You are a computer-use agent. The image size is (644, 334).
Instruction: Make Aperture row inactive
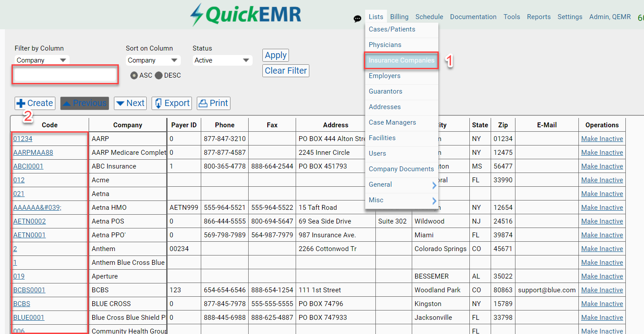point(602,276)
